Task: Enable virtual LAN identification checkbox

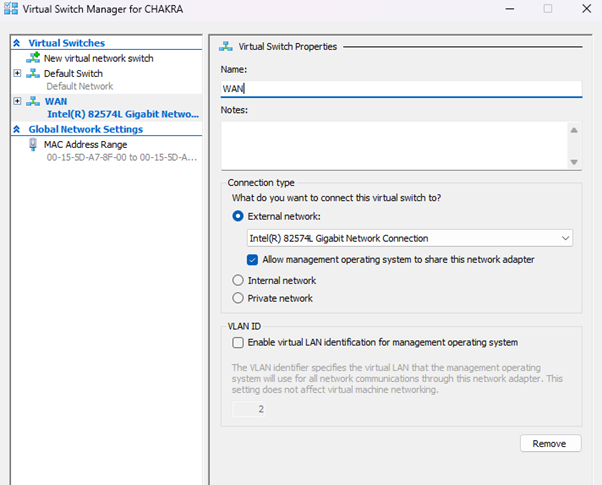Action: click(238, 342)
